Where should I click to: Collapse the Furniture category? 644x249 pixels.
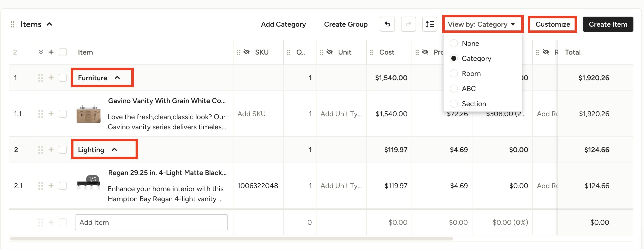tap(117, 78)
